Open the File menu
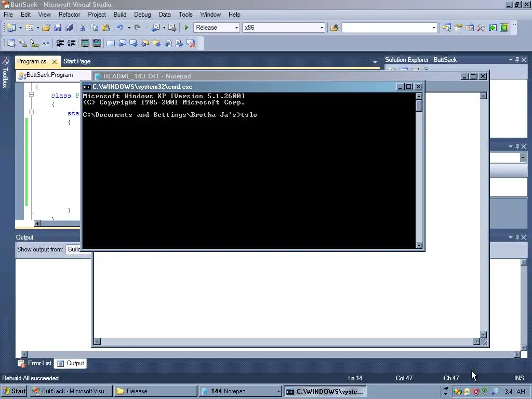 click(x=8, y=14)
